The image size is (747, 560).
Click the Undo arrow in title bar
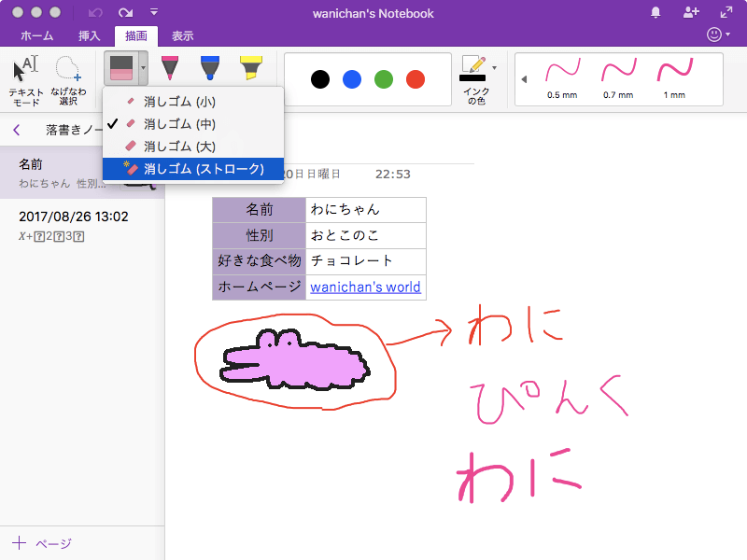[95, 13]
